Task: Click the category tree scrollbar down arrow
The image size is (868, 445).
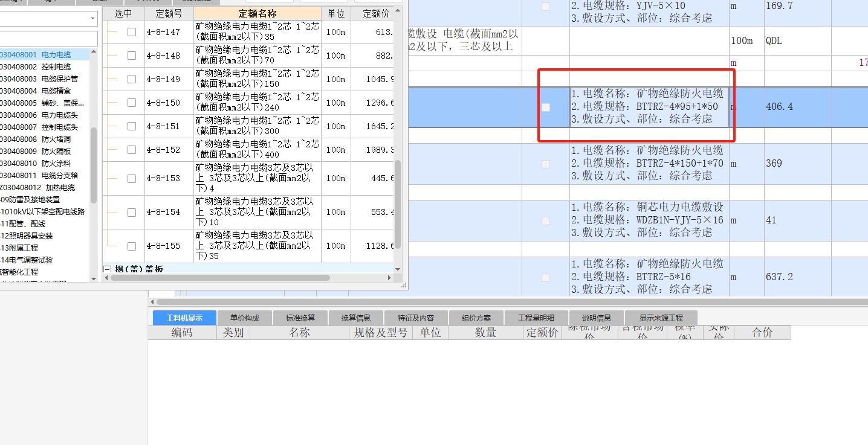Action: point(94,278)
